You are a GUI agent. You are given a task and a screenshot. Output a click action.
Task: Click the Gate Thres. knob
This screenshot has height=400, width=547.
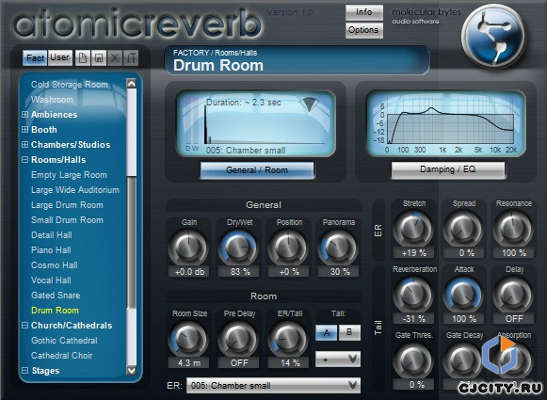(413, 361)
